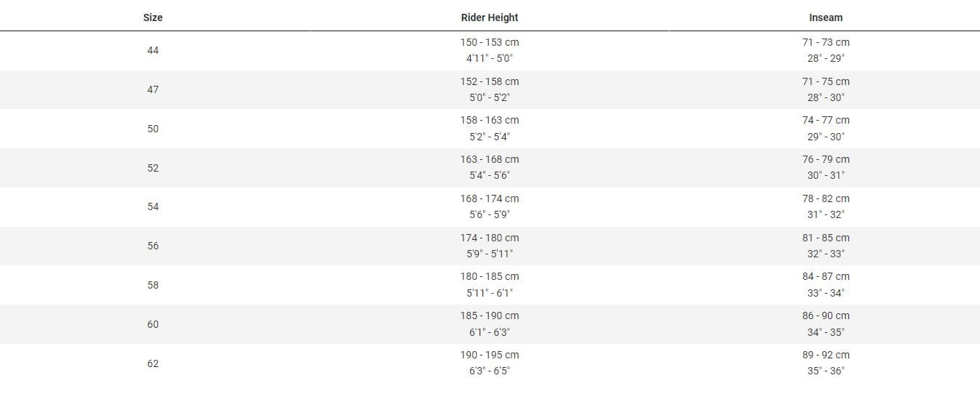Select size 44 in the table
Screen dimensions: 980x394
click(153, 50)
